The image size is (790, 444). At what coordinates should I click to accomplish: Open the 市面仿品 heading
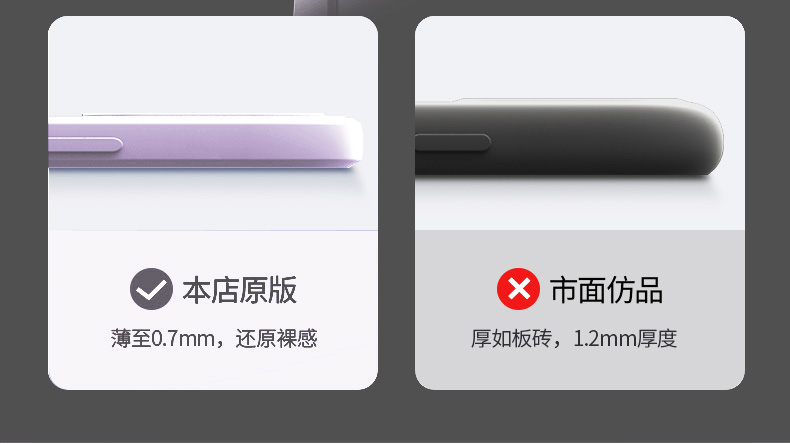click(x=606, y=290)
